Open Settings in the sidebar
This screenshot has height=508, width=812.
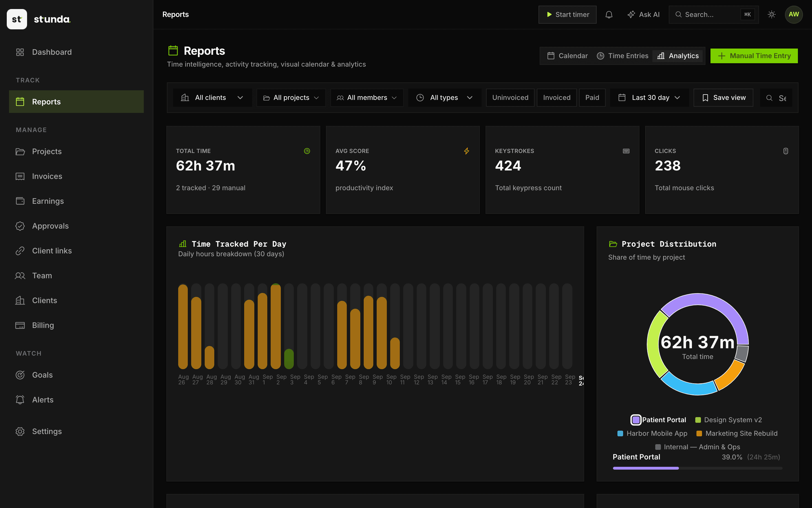coord(76,432)
